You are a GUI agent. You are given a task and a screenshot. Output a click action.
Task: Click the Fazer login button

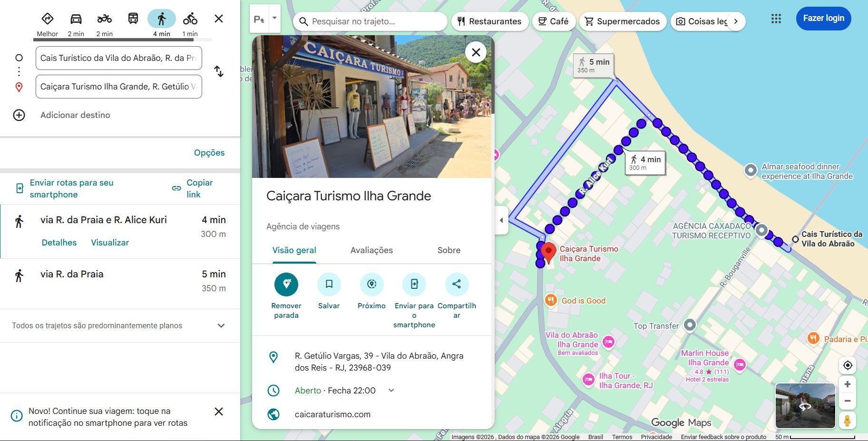(824, 19)
